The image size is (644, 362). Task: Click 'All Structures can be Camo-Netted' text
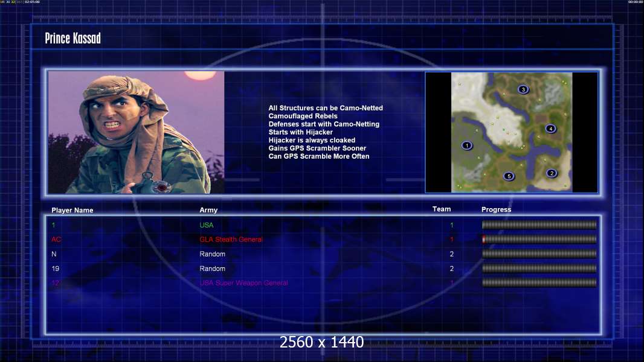[x=326, y=108]
